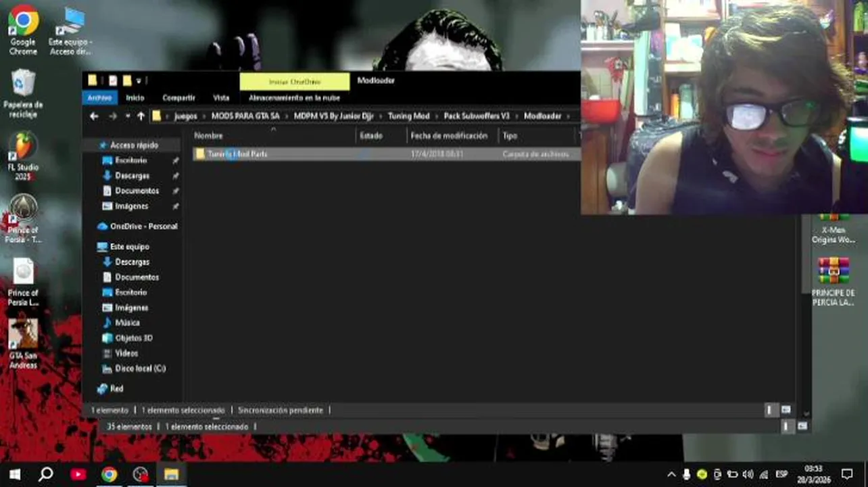Switch to Chrome in the taskbar
Image resolution: width=868 pixels, height=487 pixels.
(109, 474)
